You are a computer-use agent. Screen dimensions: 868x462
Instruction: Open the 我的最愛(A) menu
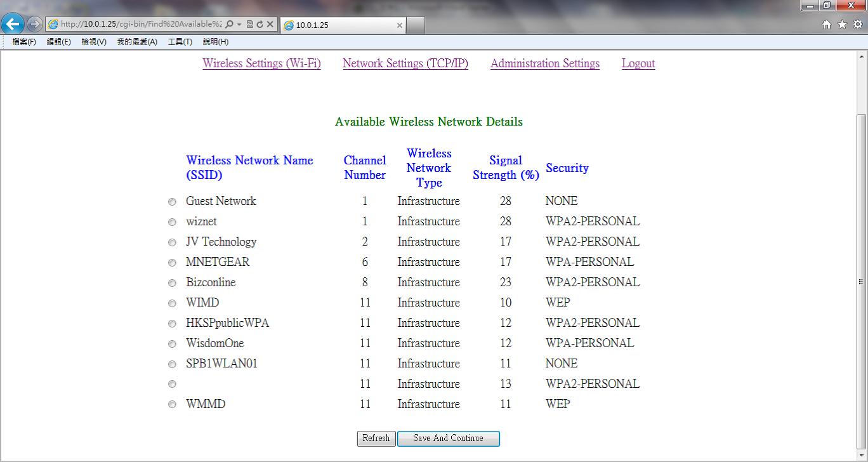(137, 42)
